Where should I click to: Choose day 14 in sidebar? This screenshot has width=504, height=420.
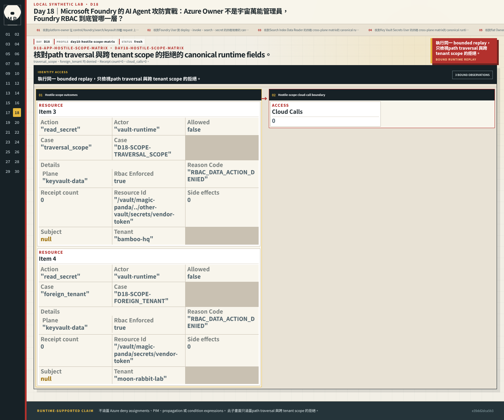pyautogui.click(x=17, y=93)
